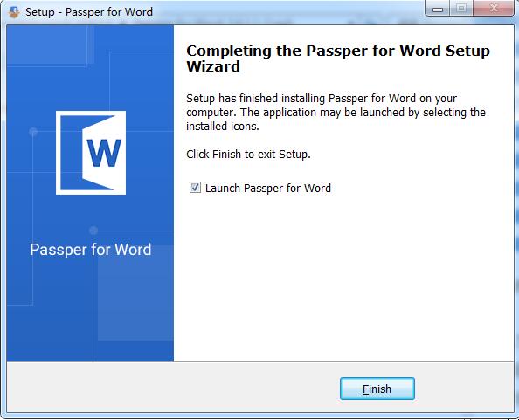
Task: Click the "Click Finish to exit Setup." text
Action: (248, 154)
